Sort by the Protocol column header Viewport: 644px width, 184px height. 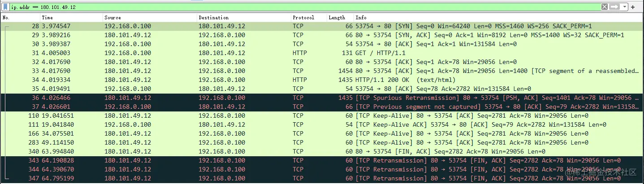[x=303, y=17]
